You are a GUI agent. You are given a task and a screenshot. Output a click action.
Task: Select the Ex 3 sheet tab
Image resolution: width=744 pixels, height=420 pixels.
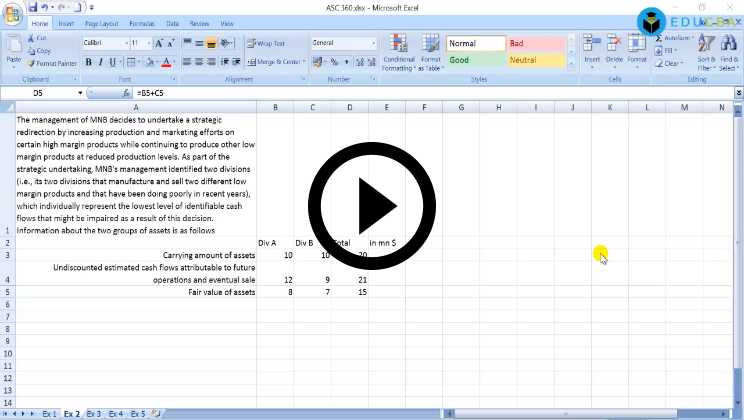click(x=93, y=413)
